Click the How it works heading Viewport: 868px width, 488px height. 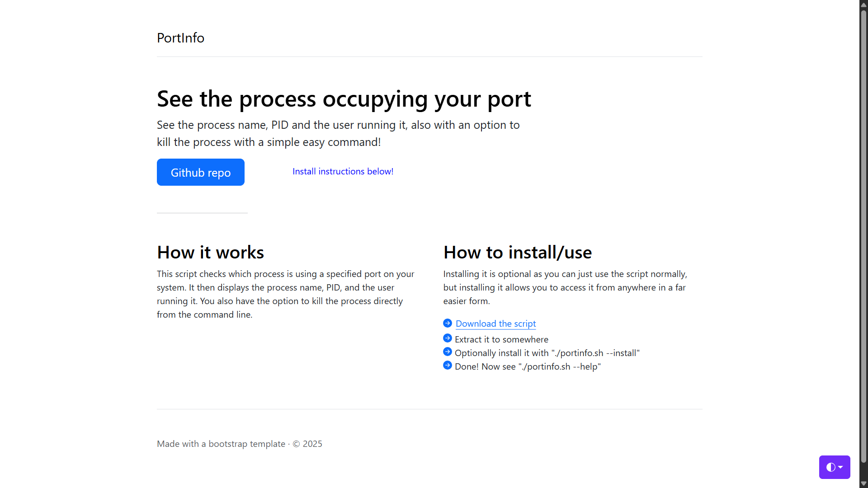coord(210,252)
